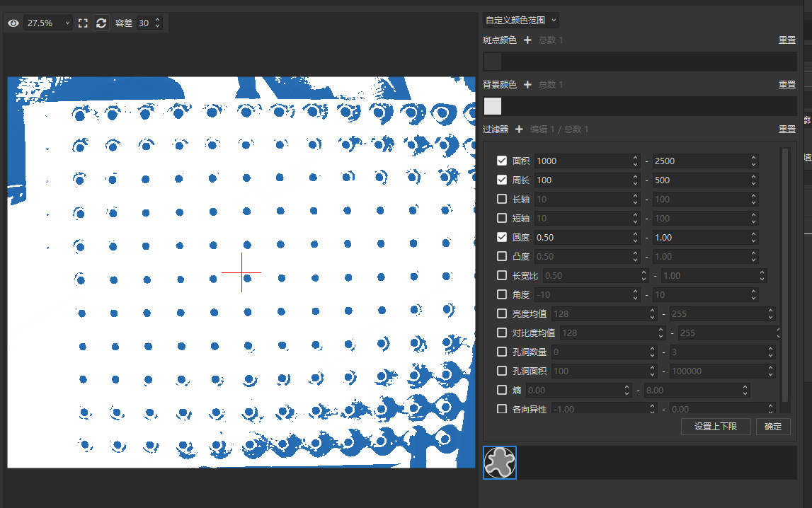
Task: Uncheck the 面积 filter checkbox
Action: pos(502,161)
